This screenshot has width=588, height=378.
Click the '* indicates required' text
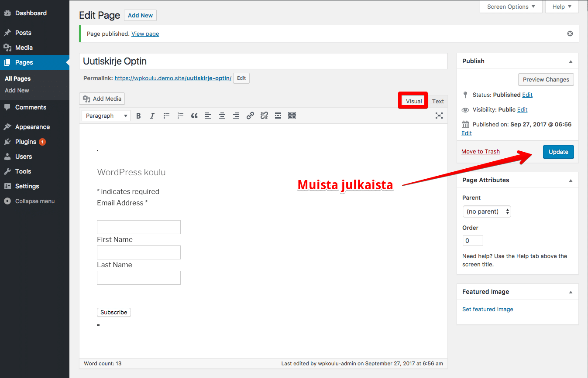click(128, 191)
